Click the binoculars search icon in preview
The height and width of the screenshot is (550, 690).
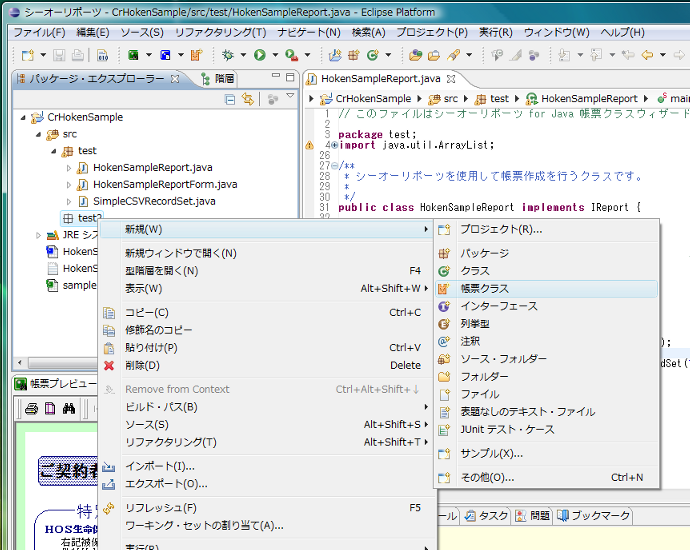(69, 409)
